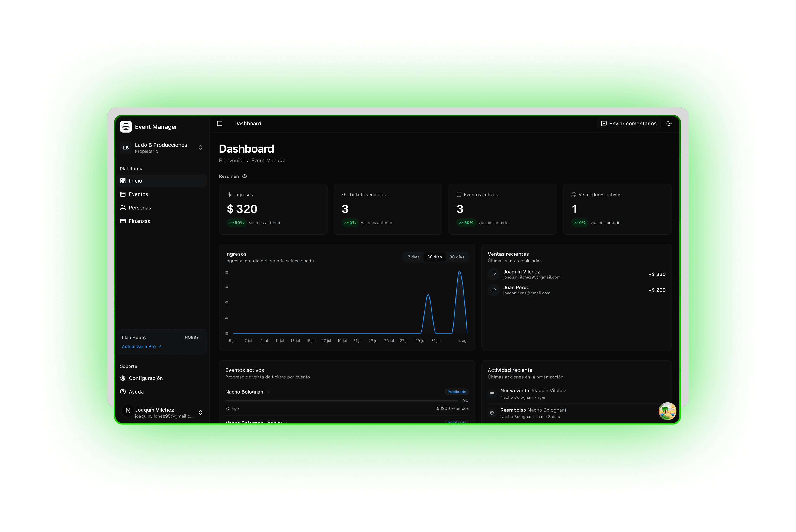
Task: Click the HOBBY plan badge
Action: (192, 337)
